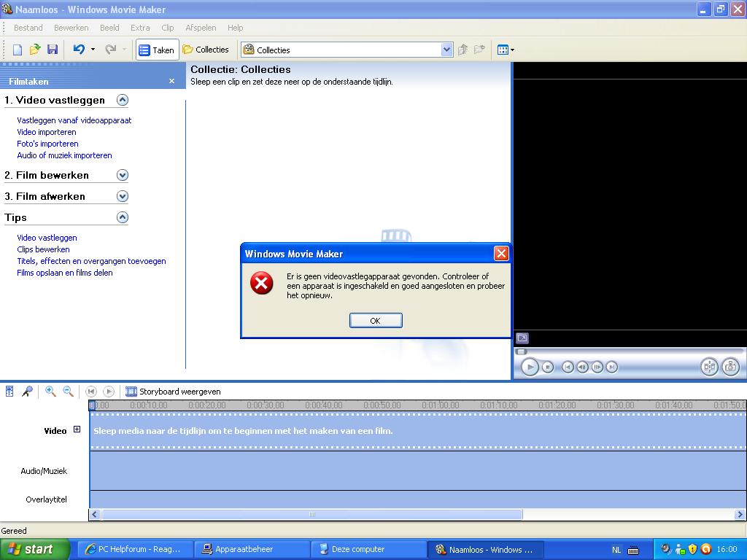This screenshot has height=560, width=747.
Task: Collapse the Video vastleggen section
Action: pyautogui.click(x=123, y=100)
